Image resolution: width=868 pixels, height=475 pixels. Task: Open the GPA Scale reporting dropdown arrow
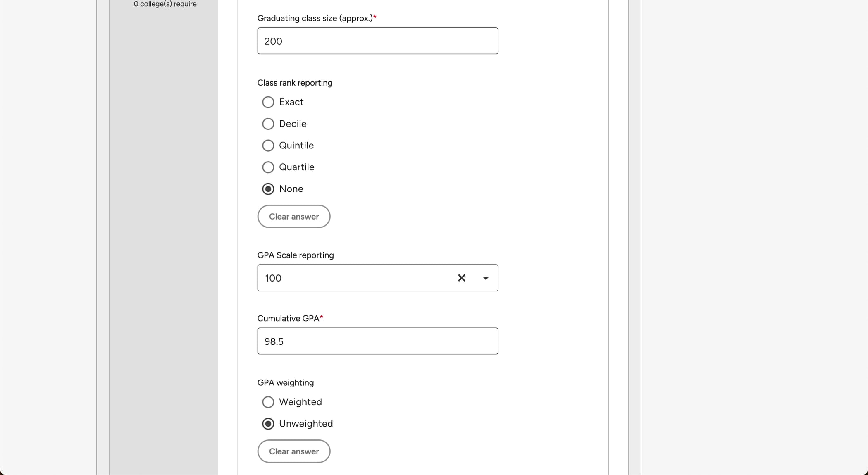(x=486, y=278)
